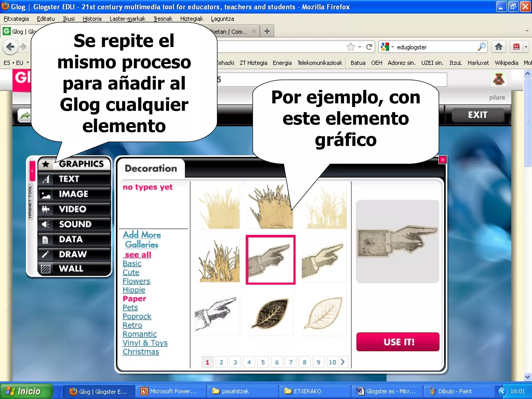The width and height of the screenshot is (532, 399).
Task: Open a new tab with plus button
Action: (267, 31)
